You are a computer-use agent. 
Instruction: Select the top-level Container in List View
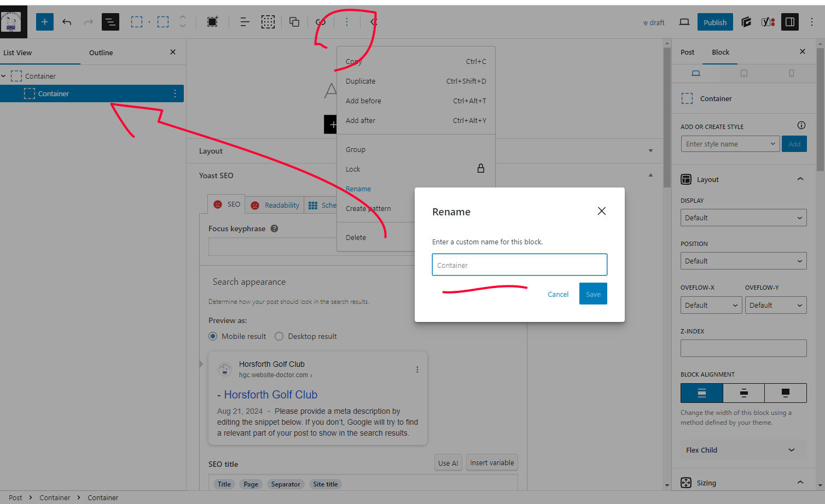click(40, 76)
